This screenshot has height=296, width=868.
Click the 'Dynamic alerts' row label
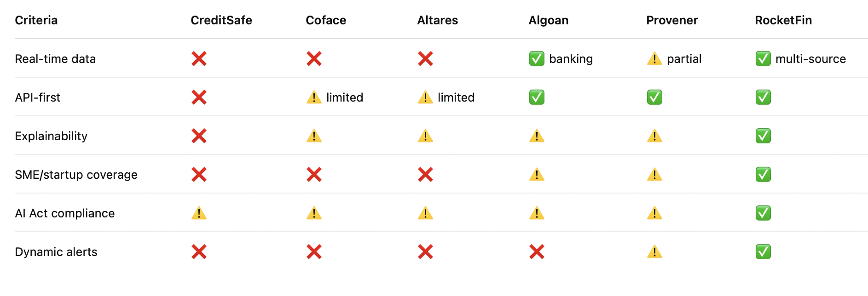(56, 252)
